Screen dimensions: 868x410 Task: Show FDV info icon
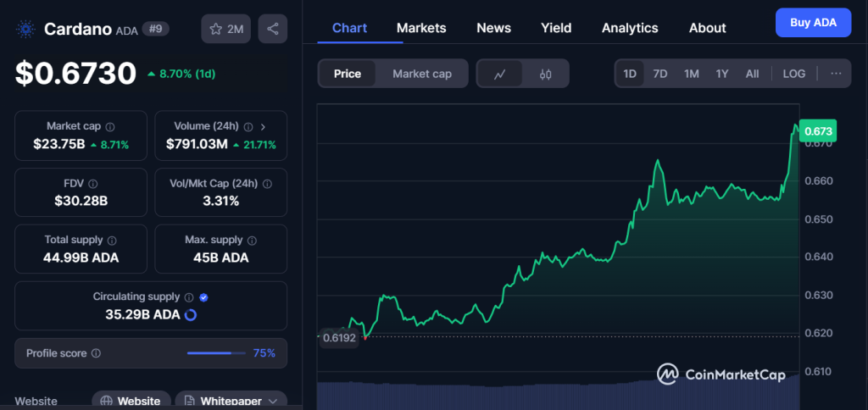click(x=93, y=183)
